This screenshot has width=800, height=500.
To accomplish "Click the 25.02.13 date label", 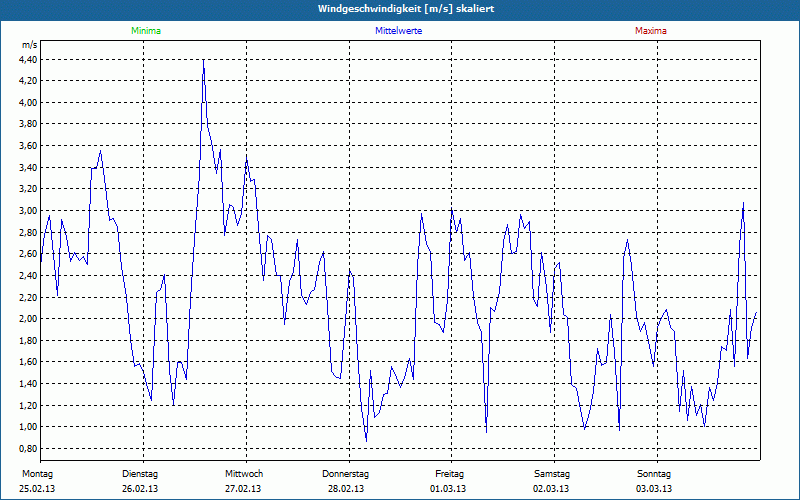I will click(37, 489).
